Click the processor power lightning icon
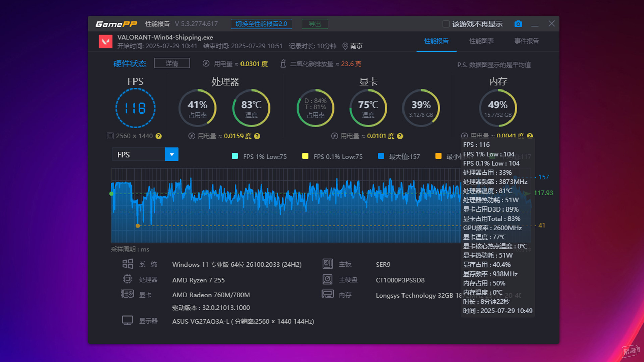This screenshot has height=362, width=644. click(191, 136)
